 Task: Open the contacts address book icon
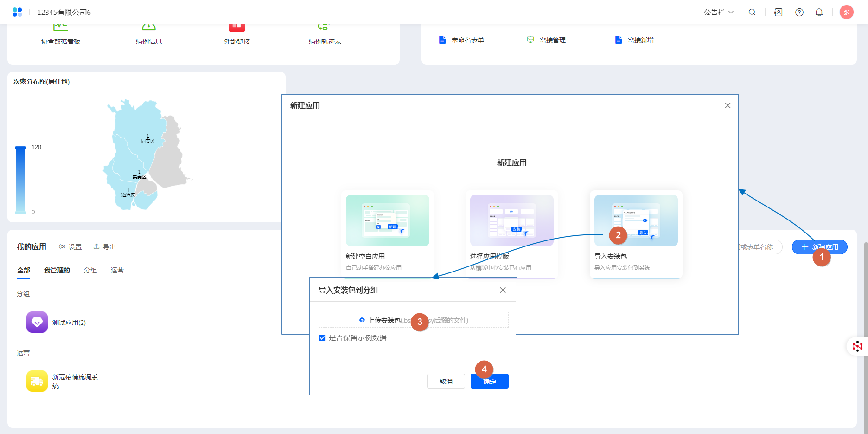point(779,13)
